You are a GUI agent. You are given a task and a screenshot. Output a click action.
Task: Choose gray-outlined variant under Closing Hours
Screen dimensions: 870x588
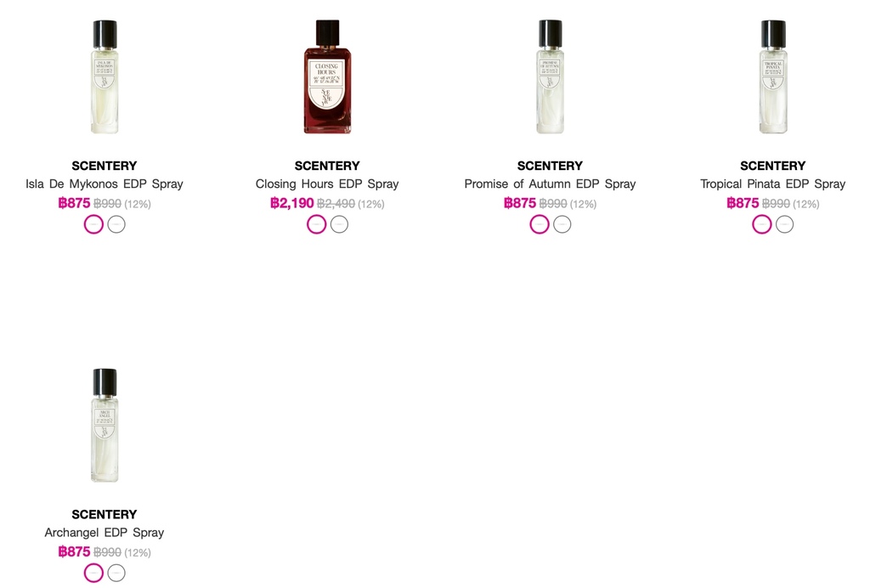coord(340,224)
